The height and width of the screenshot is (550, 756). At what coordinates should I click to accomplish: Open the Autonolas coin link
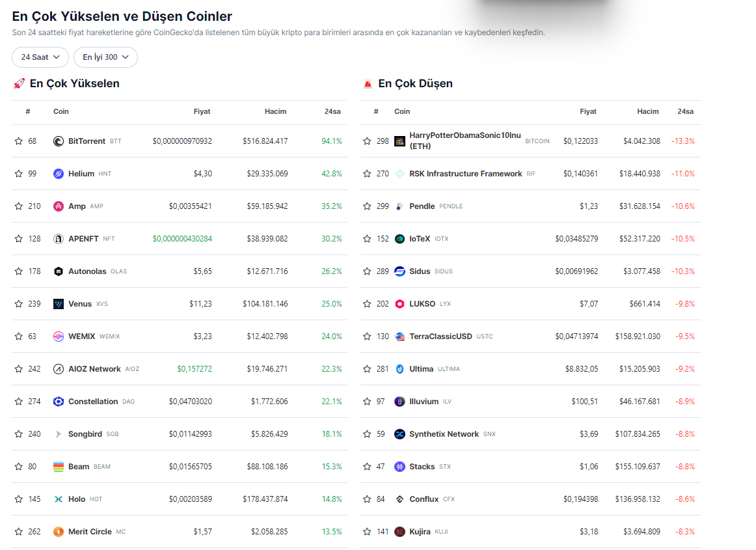[x=87, y=271]
